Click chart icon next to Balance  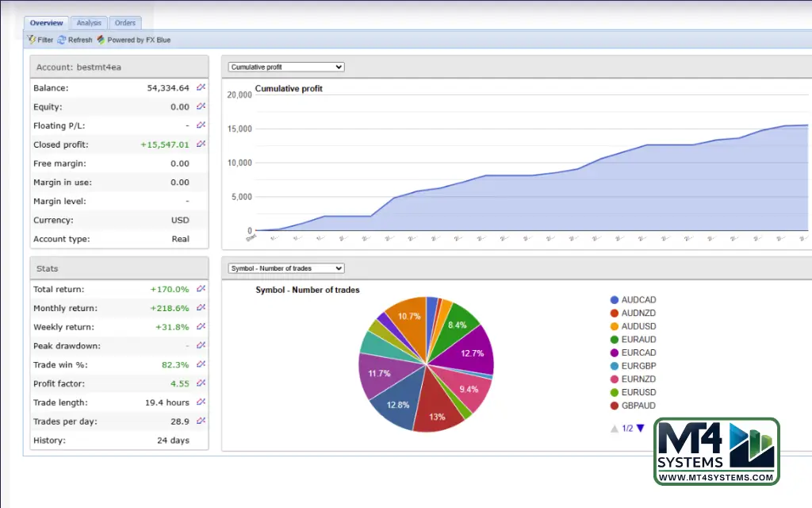[x=201, y=87]
